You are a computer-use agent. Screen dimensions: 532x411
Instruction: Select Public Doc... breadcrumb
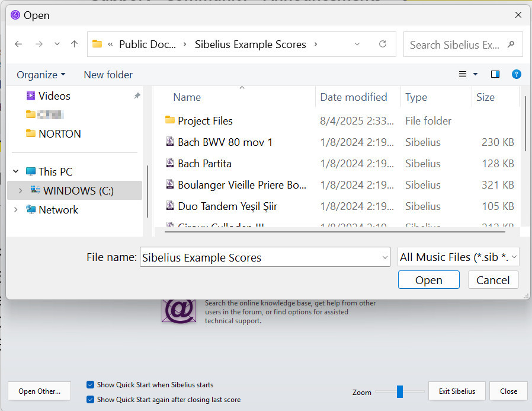[x=148, y=44]
